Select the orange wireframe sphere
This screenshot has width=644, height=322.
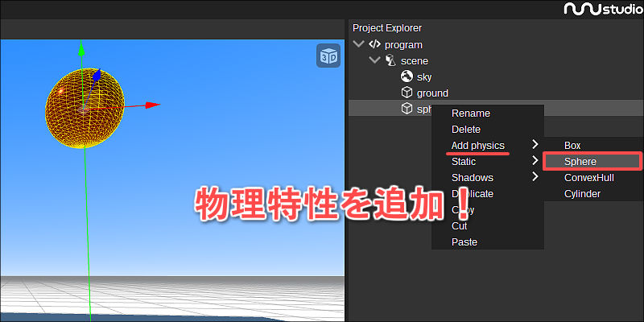pyautogui.click(x=84, y=107)
